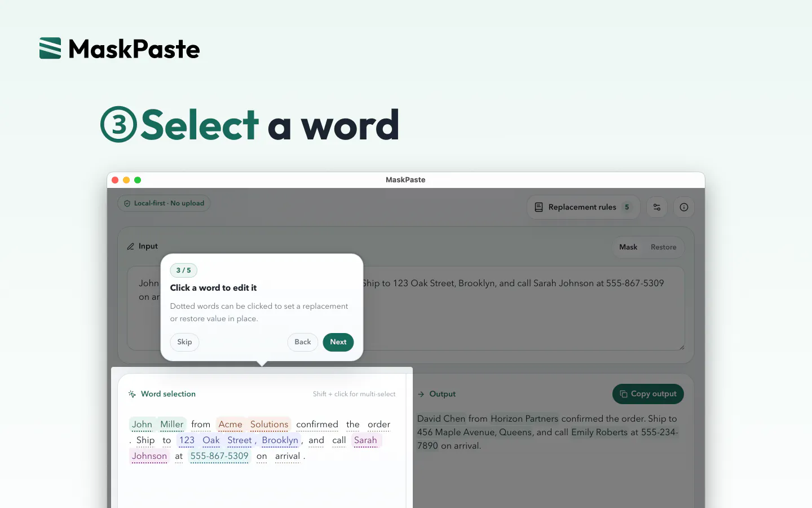Image resolution: width=812 pixels, height=508 pixels.
Task: Go Back in the tour popup
Action: tap(303, 342)
